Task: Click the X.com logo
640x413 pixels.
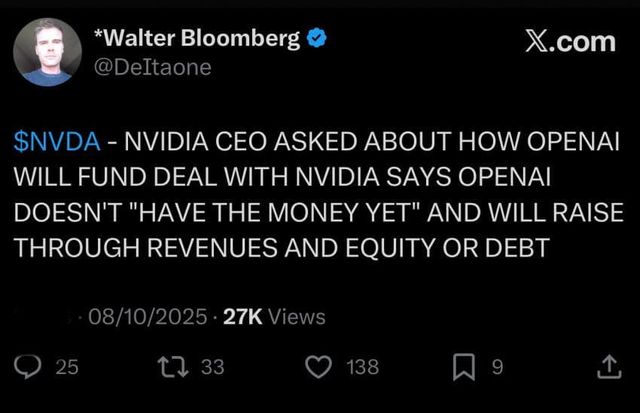Action: [570, 41]
